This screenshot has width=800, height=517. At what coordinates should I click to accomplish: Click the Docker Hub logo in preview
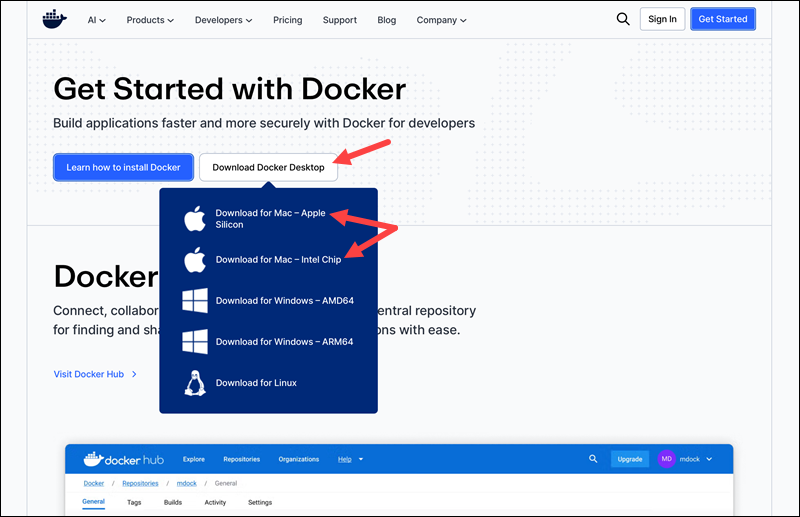tap(123, 459)
